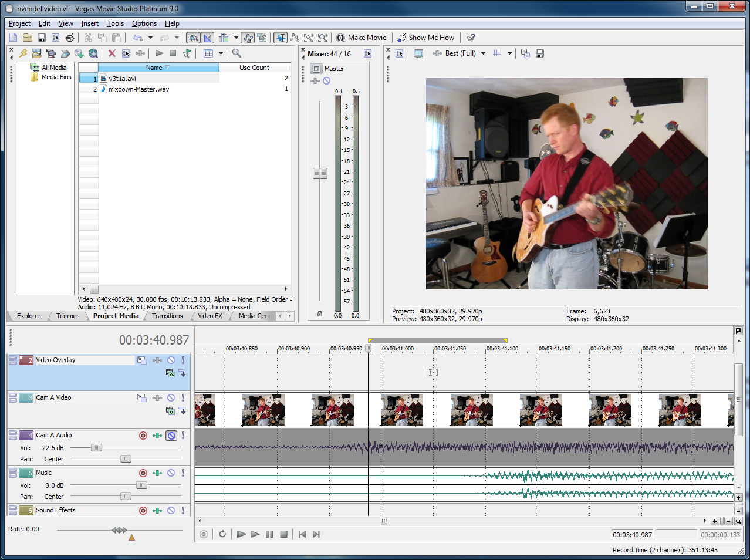
Task: Save the project with the floppy icon
Action: [x=42, y=38]
